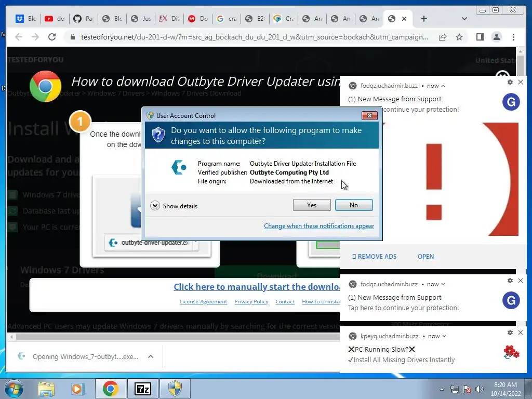Click the red gears icon in kpeyq notification

(x=511, y=352)
